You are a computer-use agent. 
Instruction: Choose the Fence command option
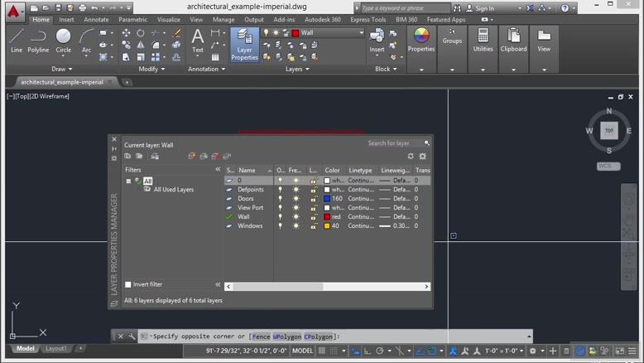click(x=261, y=336)
